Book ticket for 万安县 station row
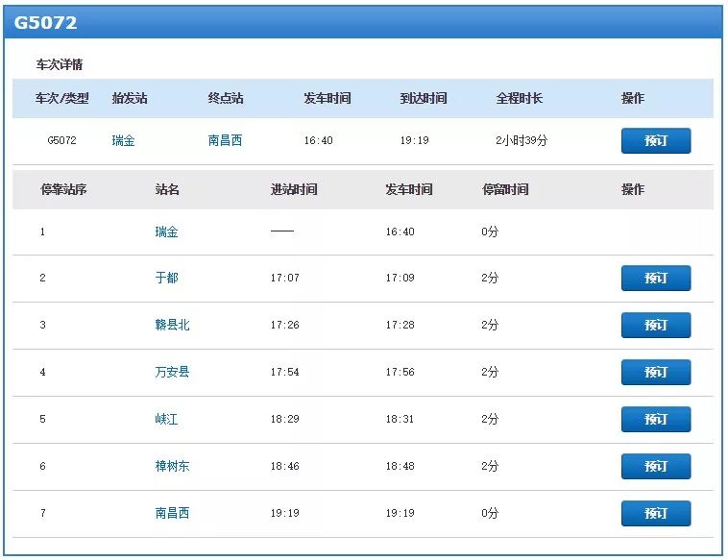This screenshot has width=728, height=560. click(x=656, y=372)
